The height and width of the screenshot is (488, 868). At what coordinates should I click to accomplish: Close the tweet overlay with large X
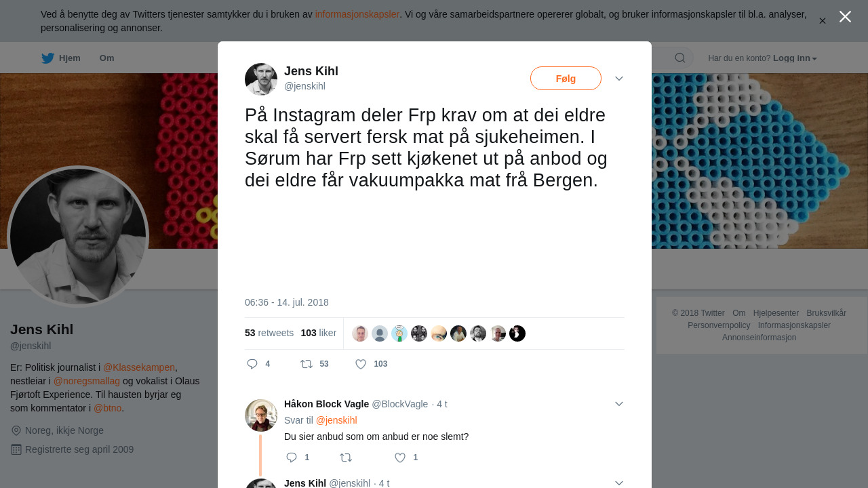[x=845, y=17]
